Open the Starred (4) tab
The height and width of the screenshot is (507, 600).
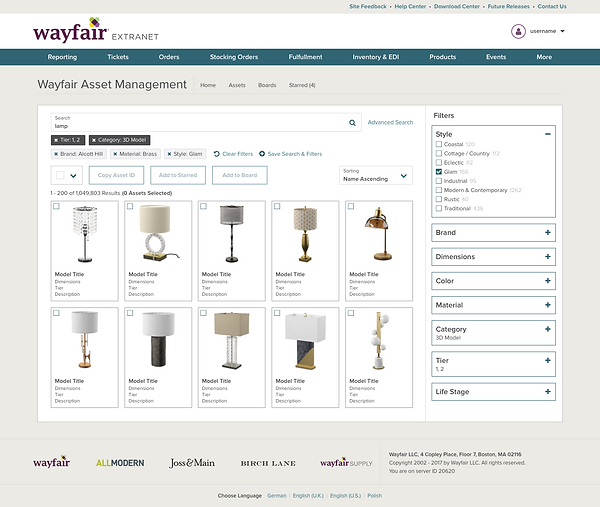coord(302,85)
